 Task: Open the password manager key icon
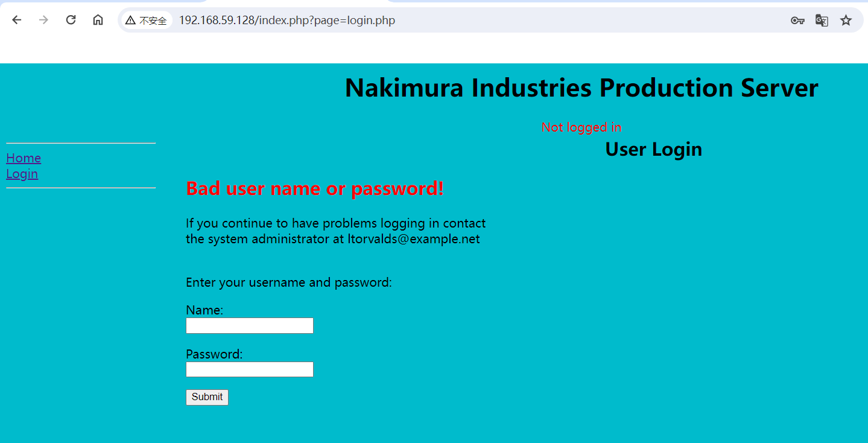[x=797, y=20]
